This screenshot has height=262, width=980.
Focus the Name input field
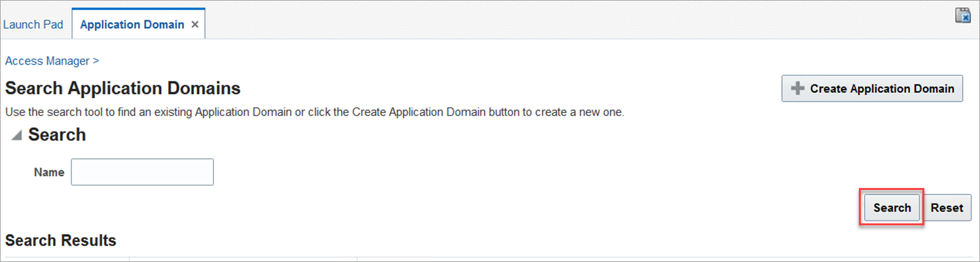[x=143, y=172]
